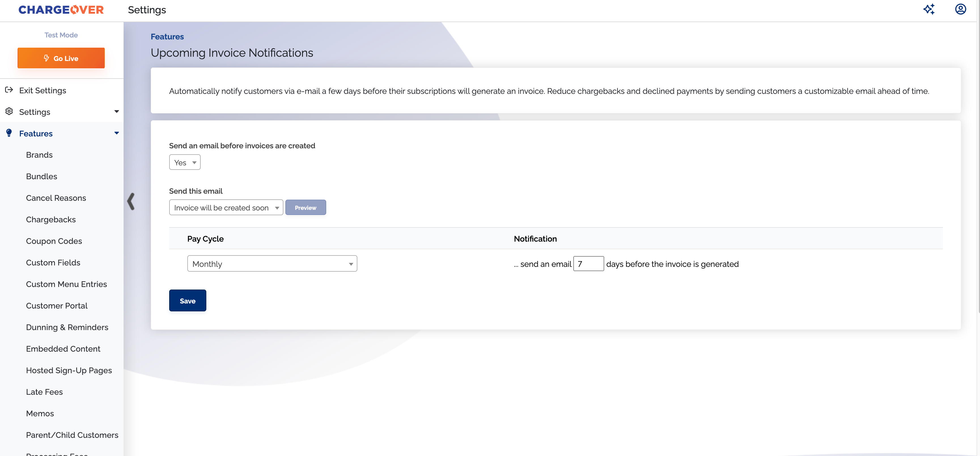The width and height of the screenshot is (980, 456).
Task: Open Chargebacks settings
Action: [x=51, y=219]
